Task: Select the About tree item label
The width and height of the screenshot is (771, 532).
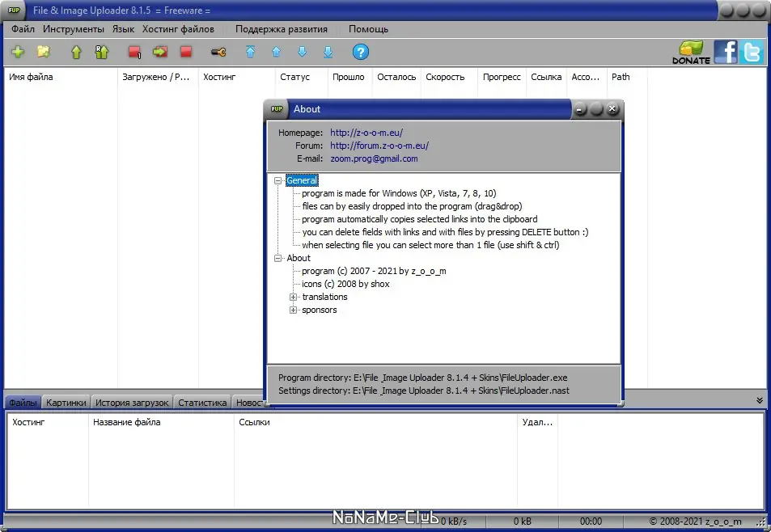Action: tap(299, 258)
